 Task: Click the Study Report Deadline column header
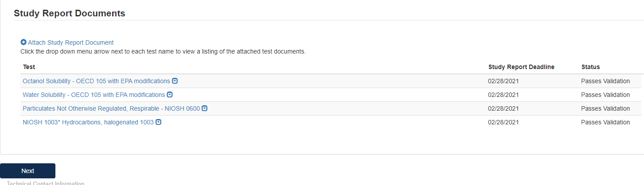pos(521,67)
